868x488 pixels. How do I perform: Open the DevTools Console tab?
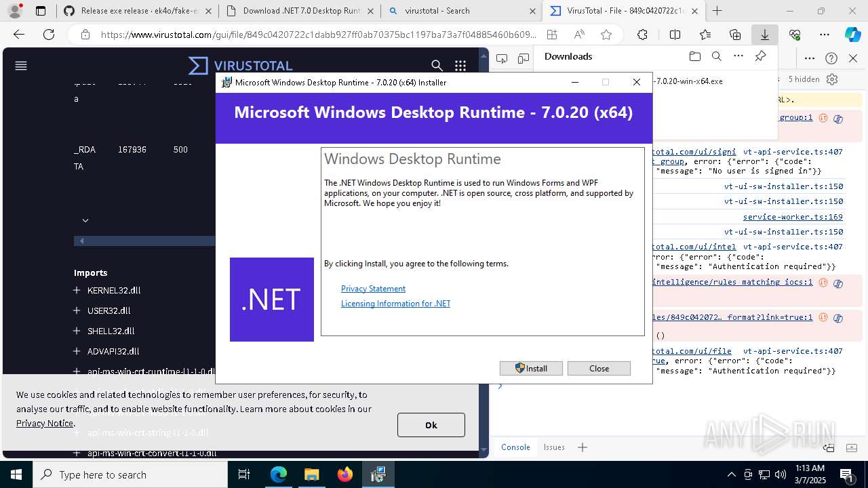(515, 447)
